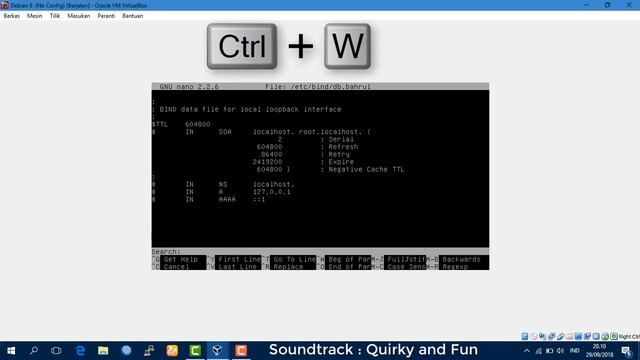Click the Cancel shortcut in nano

pos(176,267)
